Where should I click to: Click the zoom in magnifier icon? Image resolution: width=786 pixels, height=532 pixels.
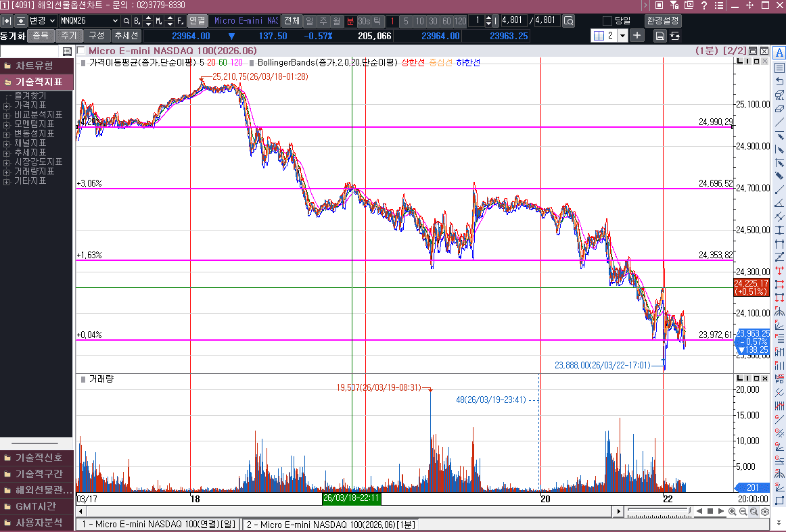coord(733,512)
